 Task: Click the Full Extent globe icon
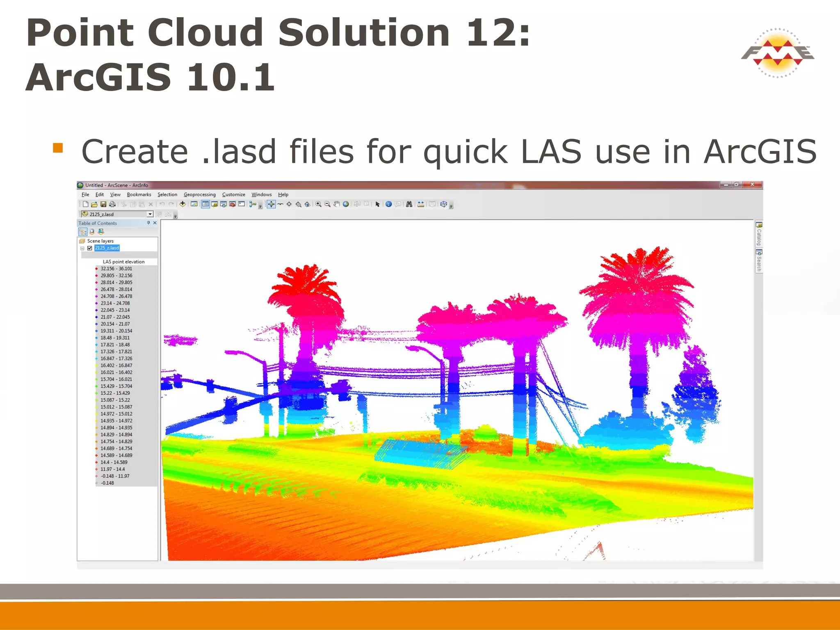pos(346,204)
